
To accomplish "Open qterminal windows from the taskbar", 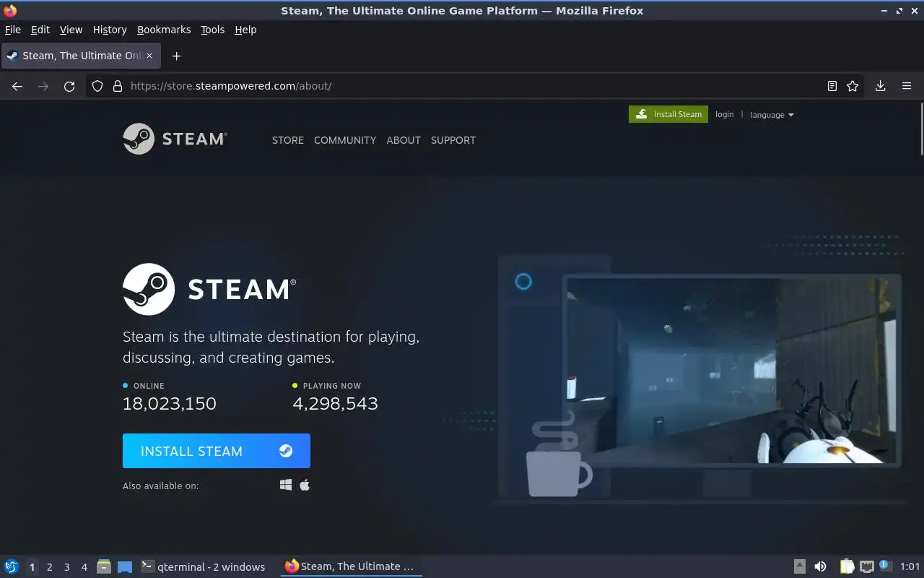I will click(203, 566).
